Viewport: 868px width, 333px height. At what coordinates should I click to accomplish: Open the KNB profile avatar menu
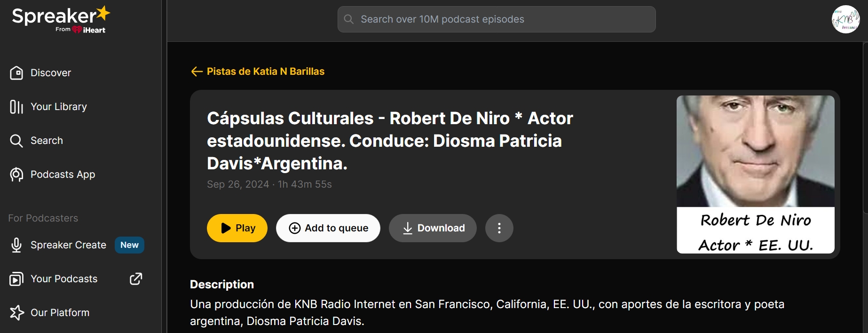pos(845,19)
